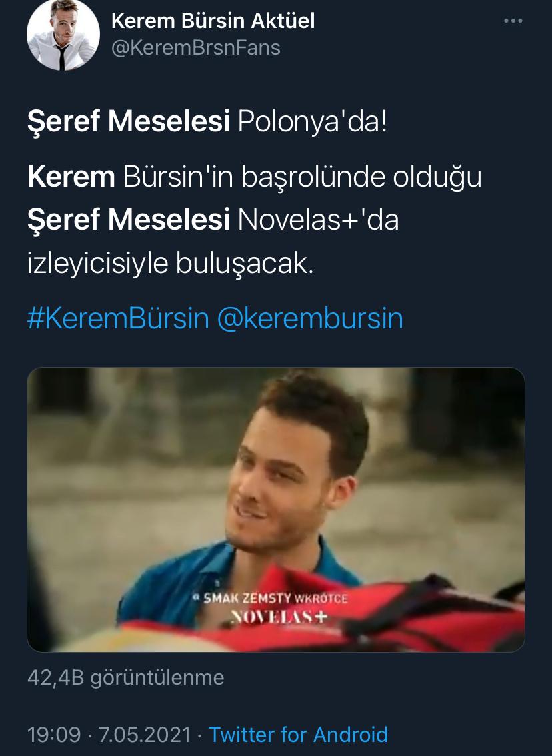552x756 pixels.
Task: Click the word Polonya'da! in the headline
Action: [x=312, y=121]
